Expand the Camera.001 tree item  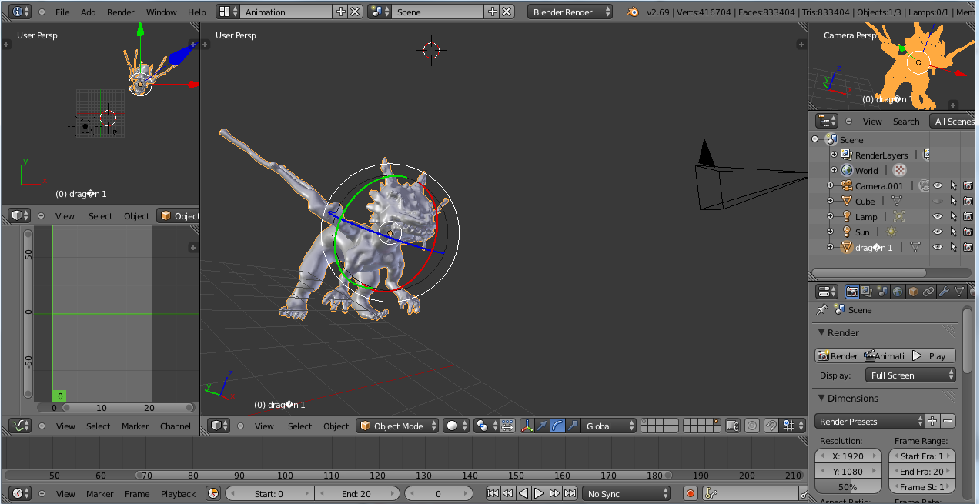tap(831, 185)
